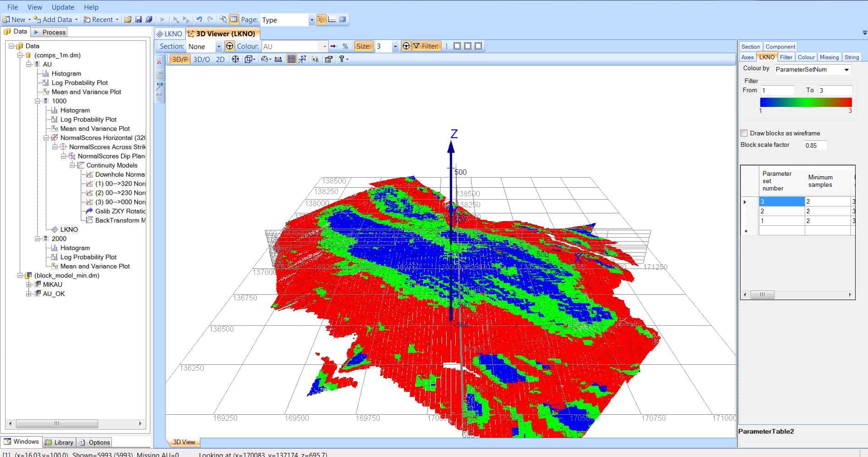The image size is (868, 457).
Task: Enable Draw blocks as wireframe checkbox
Action: pos(744,133)
